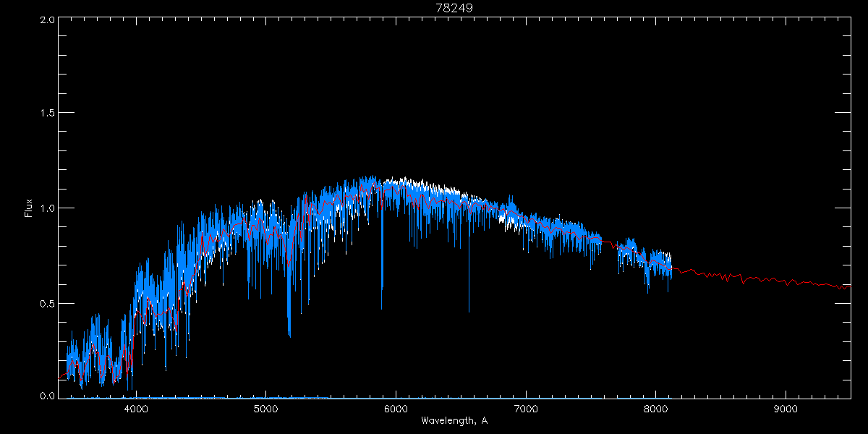
Task: Pick the deep absorption line bottom near 5200
Action: 289,336
